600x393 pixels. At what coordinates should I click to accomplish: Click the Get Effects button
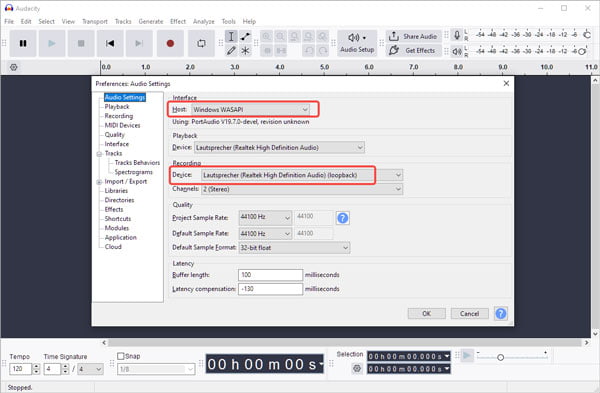pyautogui.click(x=414, y=51)
